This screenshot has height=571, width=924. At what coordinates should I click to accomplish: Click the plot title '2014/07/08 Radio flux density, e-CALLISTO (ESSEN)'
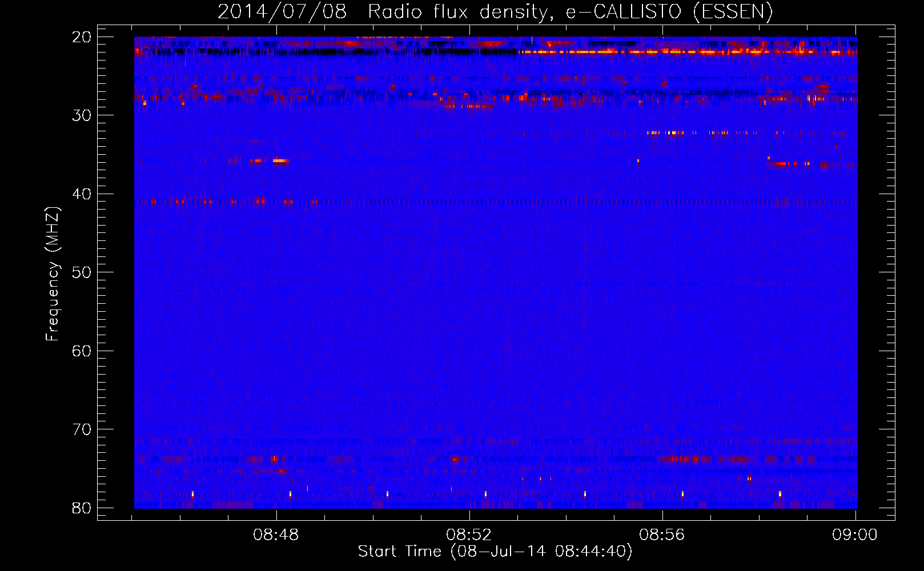[x=495, y=12]
